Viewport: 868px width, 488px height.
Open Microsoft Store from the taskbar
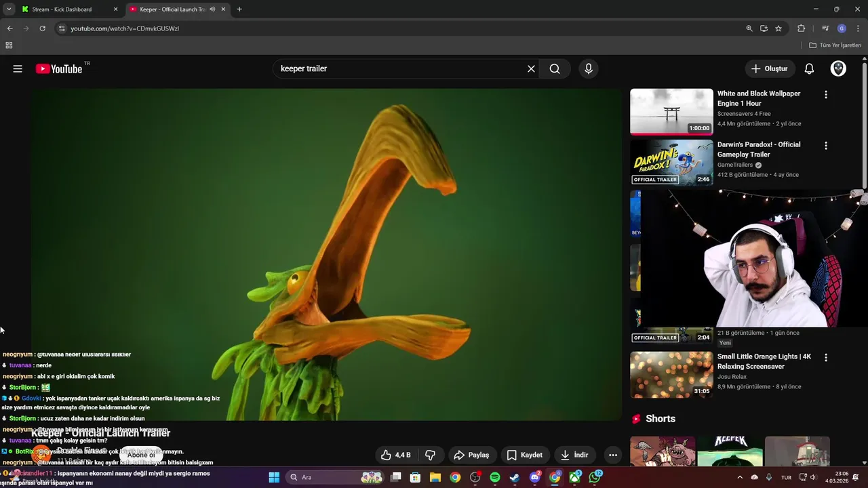[415, 477]
